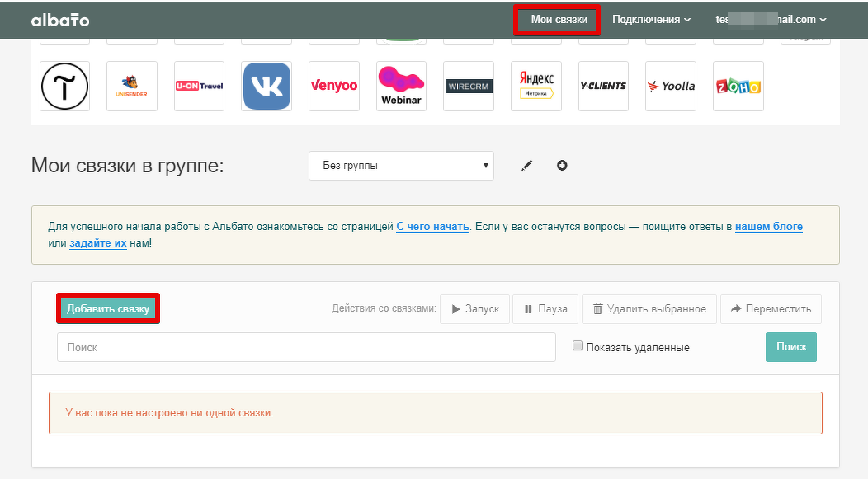Click the Запуск action button

pos(475,309)
